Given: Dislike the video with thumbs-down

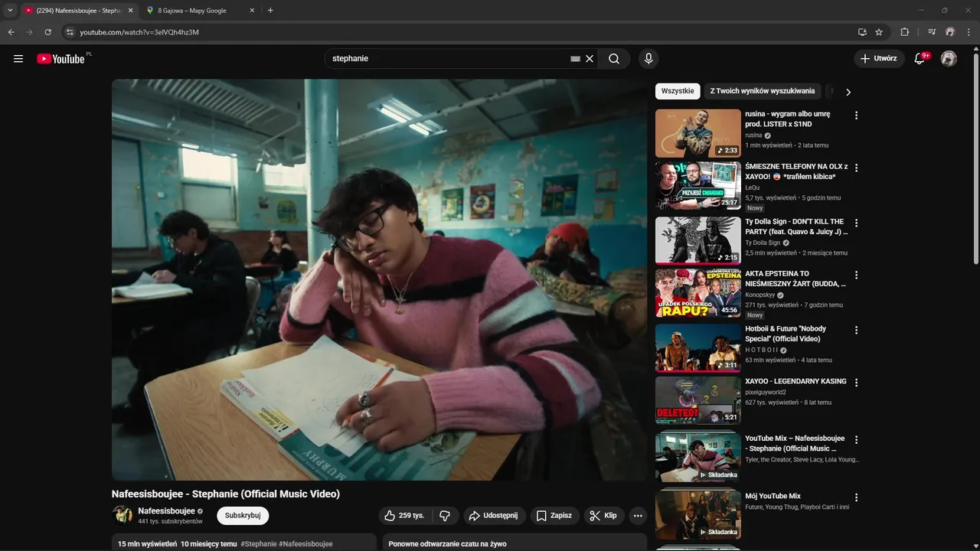Looking at the screenshot, I should 444,516.
